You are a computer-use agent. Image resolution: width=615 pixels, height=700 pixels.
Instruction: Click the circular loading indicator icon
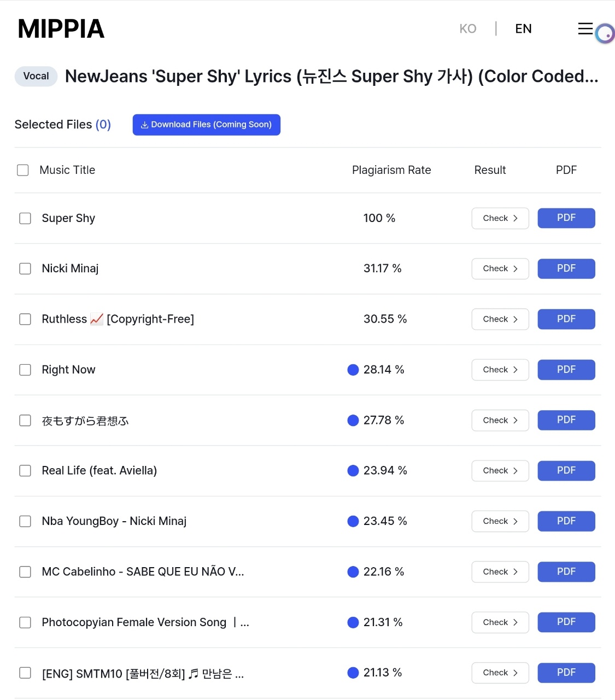[x=605, y=34]
